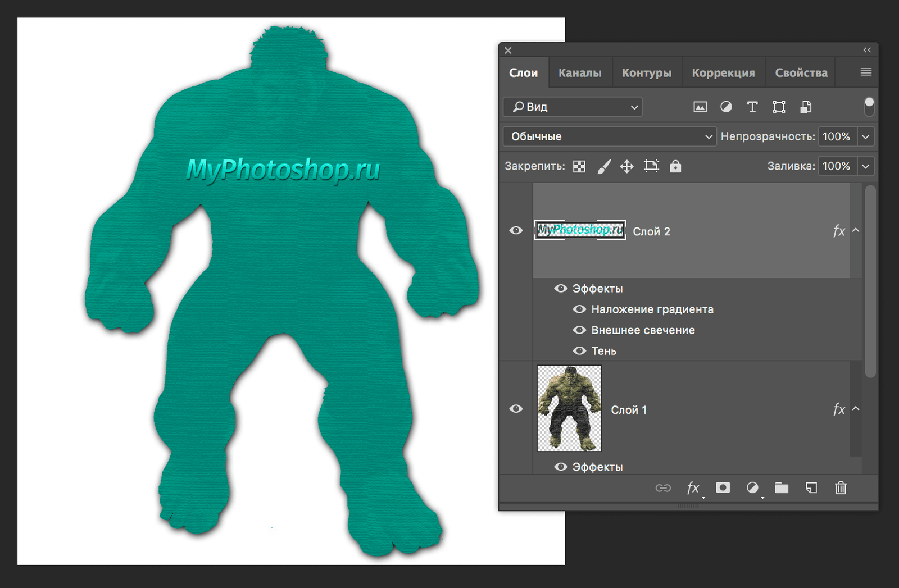Turn off layer filtering toggle switch
This screenshot has width=899, height=588.
pyautogui.click(x=869, y=106)
